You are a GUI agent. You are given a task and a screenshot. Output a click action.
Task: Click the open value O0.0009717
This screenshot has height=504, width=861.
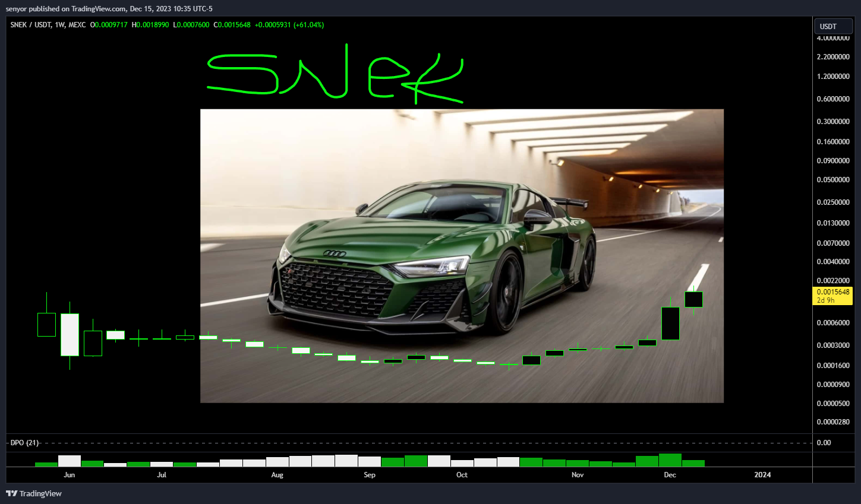(109, 25)
